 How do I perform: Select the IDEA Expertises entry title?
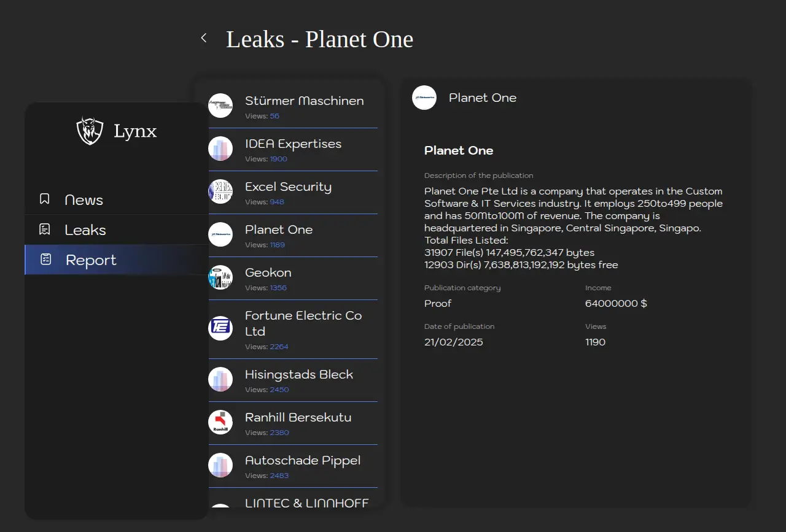(x=293, y=144)
